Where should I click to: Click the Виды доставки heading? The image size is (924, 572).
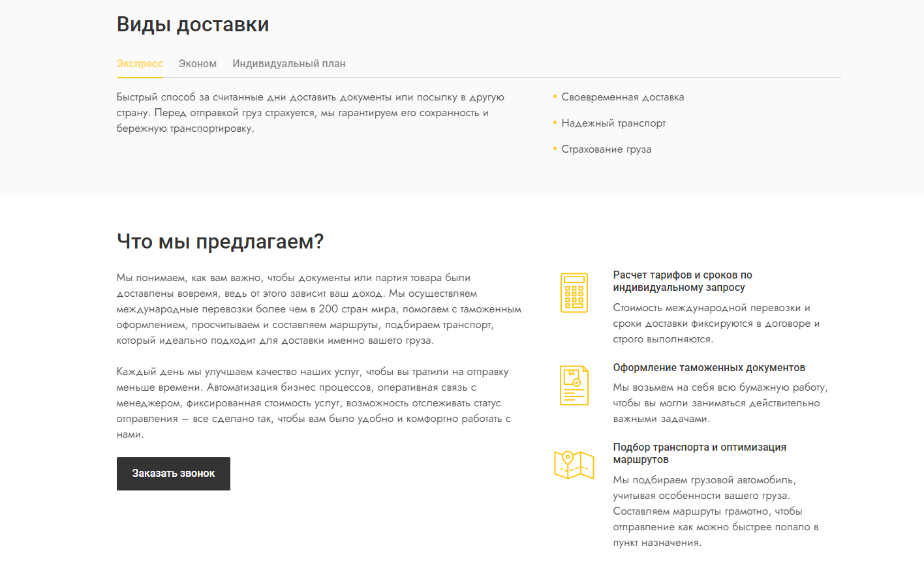click(x=193, y=24)
